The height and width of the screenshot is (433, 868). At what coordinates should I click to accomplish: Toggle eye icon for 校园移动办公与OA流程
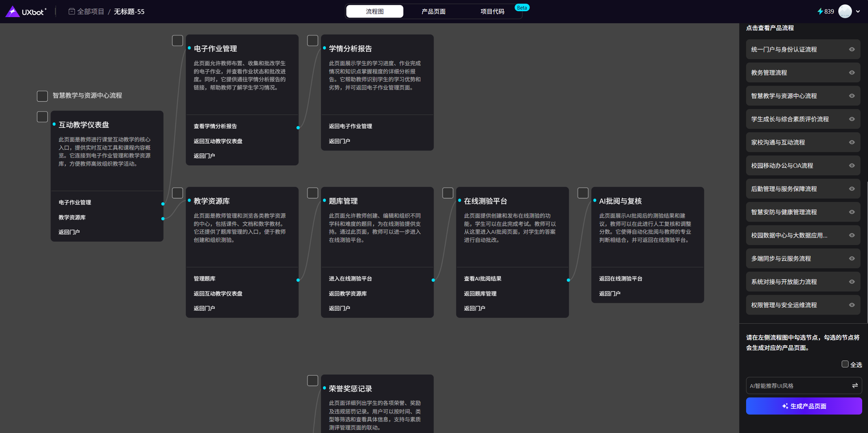coord(852,165)
